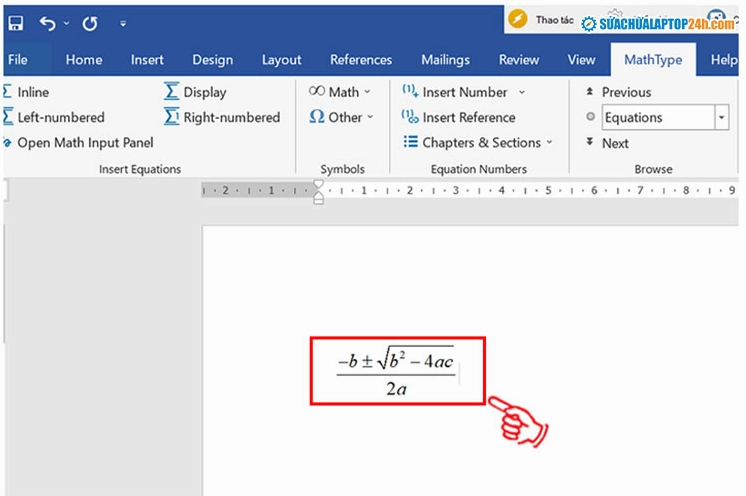Click the Insert Number icon

coord(410,90)
